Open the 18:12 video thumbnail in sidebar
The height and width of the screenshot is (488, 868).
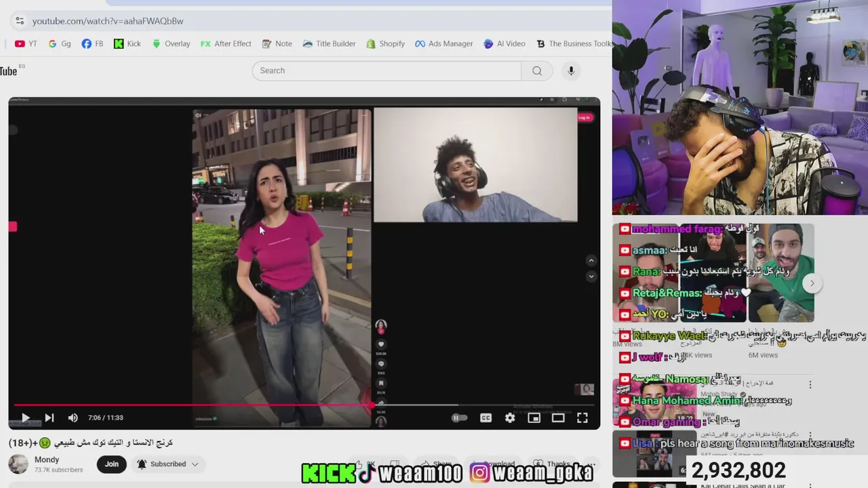(654, 403)
